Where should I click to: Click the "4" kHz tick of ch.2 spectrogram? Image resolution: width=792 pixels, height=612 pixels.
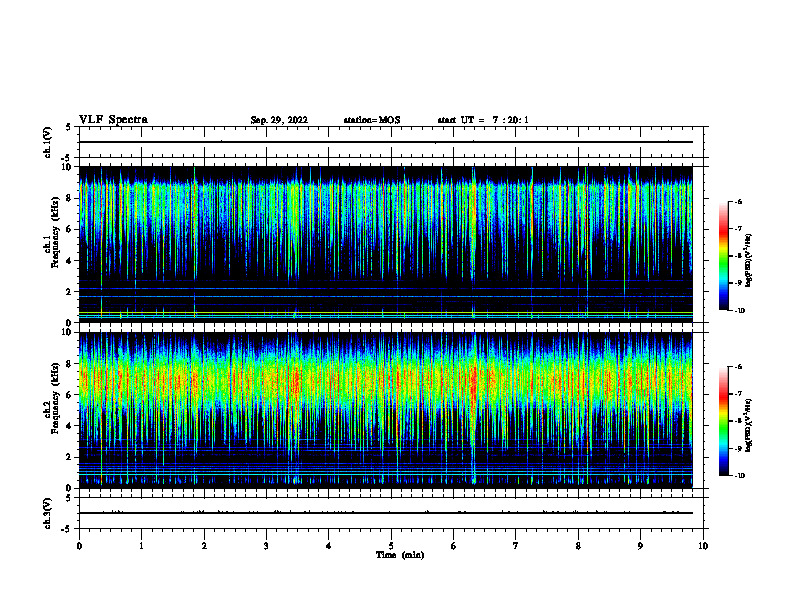pos(69,426)
